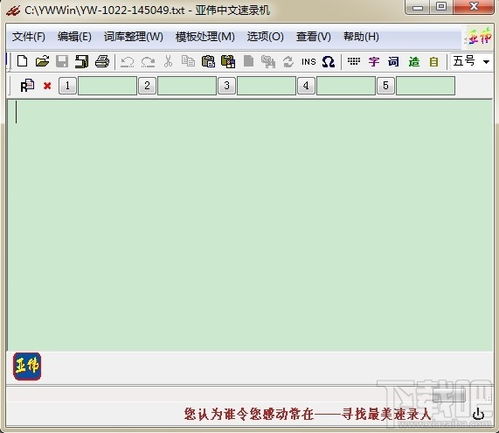This screenshot has height=433, width=499.
Task: Click the purple 字 character icon
Action: pos(374,62)
